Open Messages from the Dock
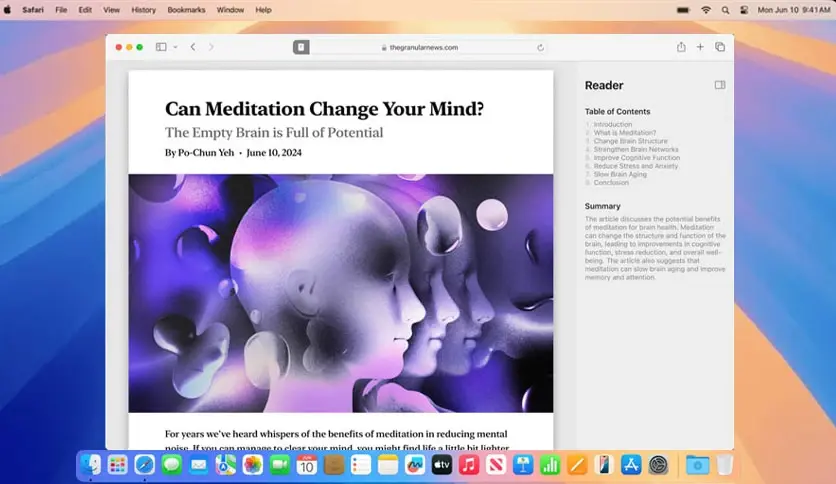This screenshot has width=836, height=484. coord(172,465)
